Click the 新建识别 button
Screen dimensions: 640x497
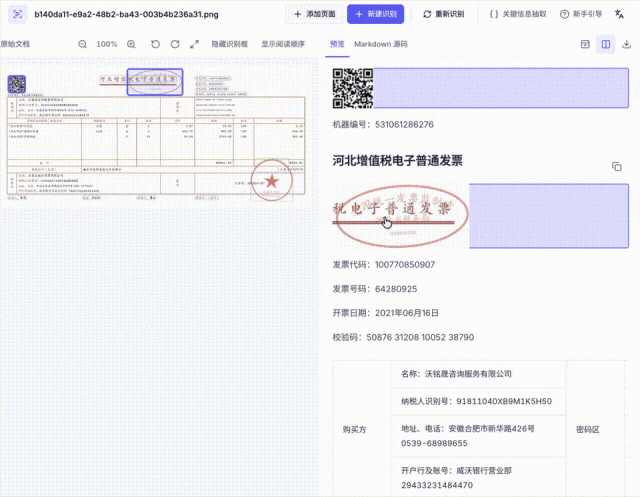376,14
